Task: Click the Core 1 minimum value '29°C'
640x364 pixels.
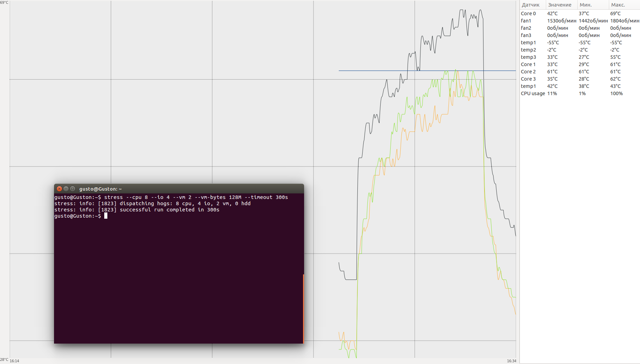Action: [x=584, y=64]
